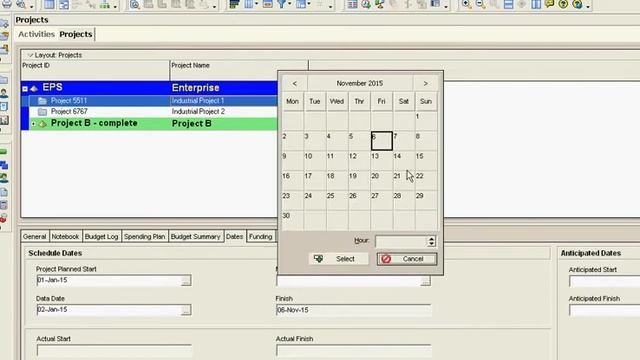
Task: Click the Project 6767 folder icon
Action: point(42,111)
